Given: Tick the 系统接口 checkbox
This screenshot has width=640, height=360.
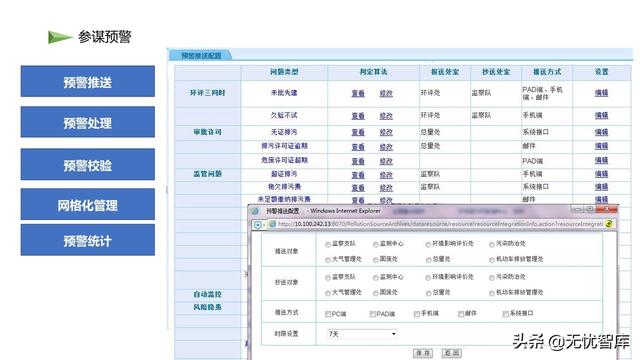Looking at the screenshot, I should click(505, 313).
